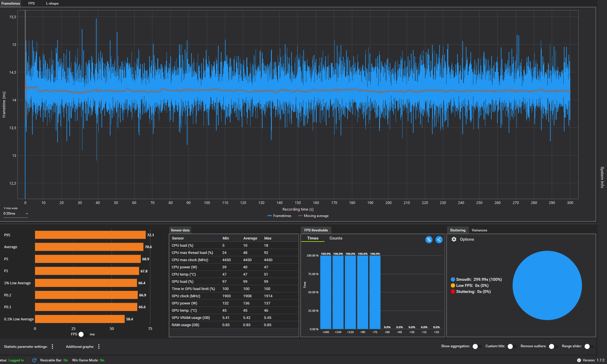
Task: Click the P0.1 bar 66.6
Action: 86,307
